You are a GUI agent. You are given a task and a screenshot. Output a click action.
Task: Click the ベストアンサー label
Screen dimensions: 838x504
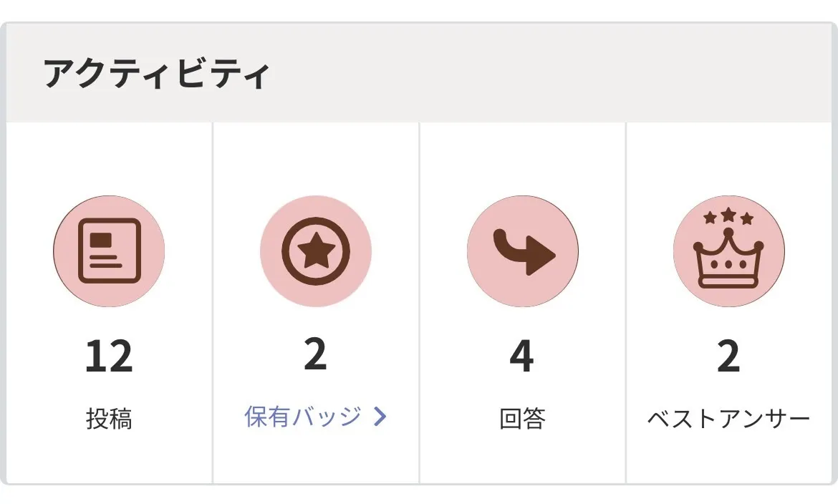coord(728,419)
